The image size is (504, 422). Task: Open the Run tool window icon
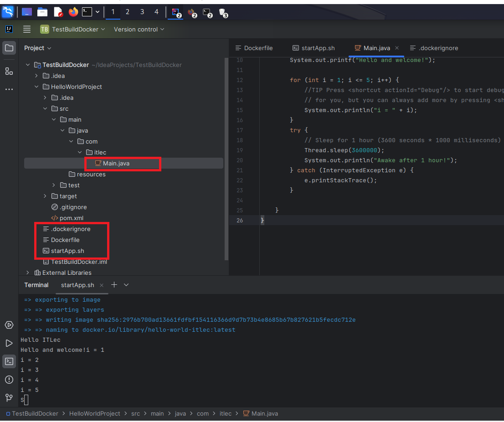click(x=9, y=343)
